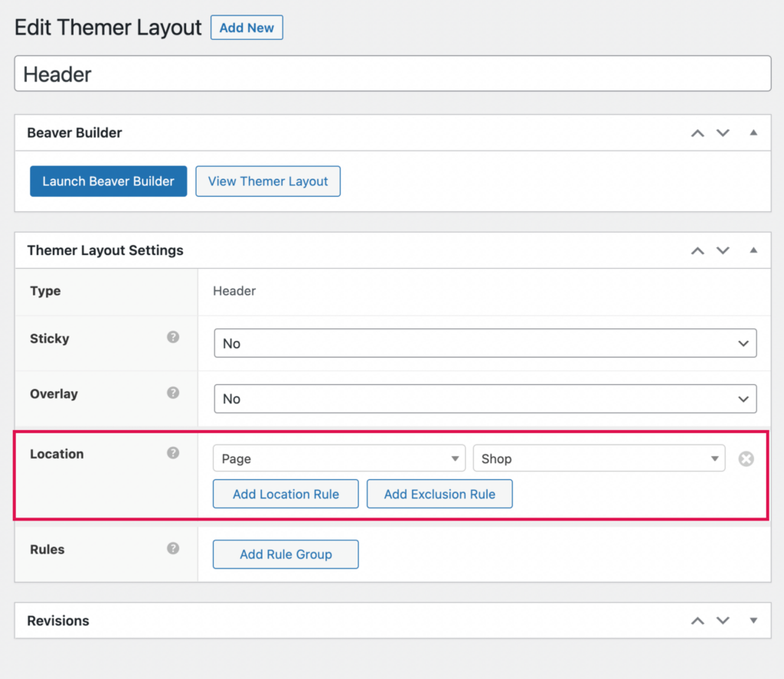Click Launch Beaver Builder button
Viewport: 784px width, 679px height.
[x=109, y=181]
